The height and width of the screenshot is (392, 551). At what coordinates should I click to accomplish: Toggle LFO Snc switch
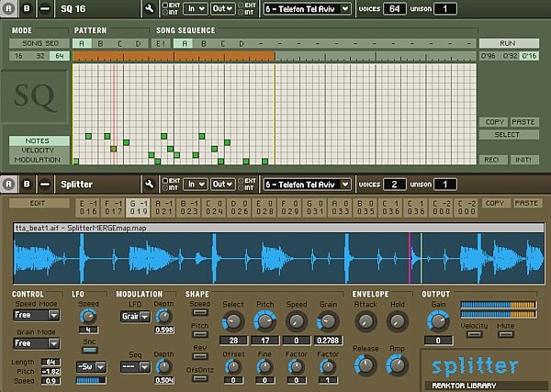point(90,350)
